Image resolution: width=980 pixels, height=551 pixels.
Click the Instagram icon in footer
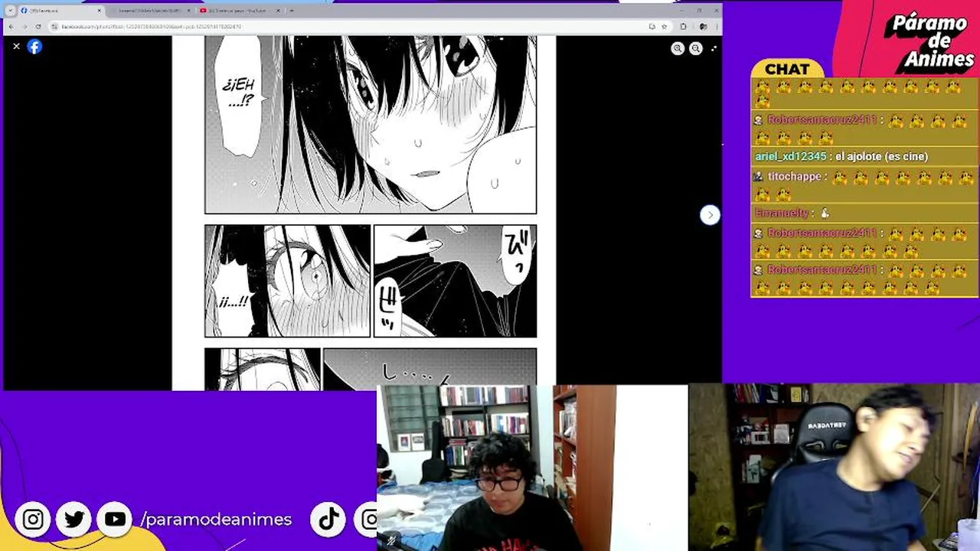click(33, 520)
